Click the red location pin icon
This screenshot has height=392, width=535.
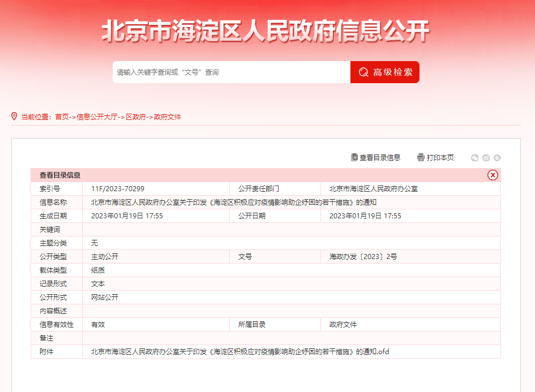click(x=14, y=117)
